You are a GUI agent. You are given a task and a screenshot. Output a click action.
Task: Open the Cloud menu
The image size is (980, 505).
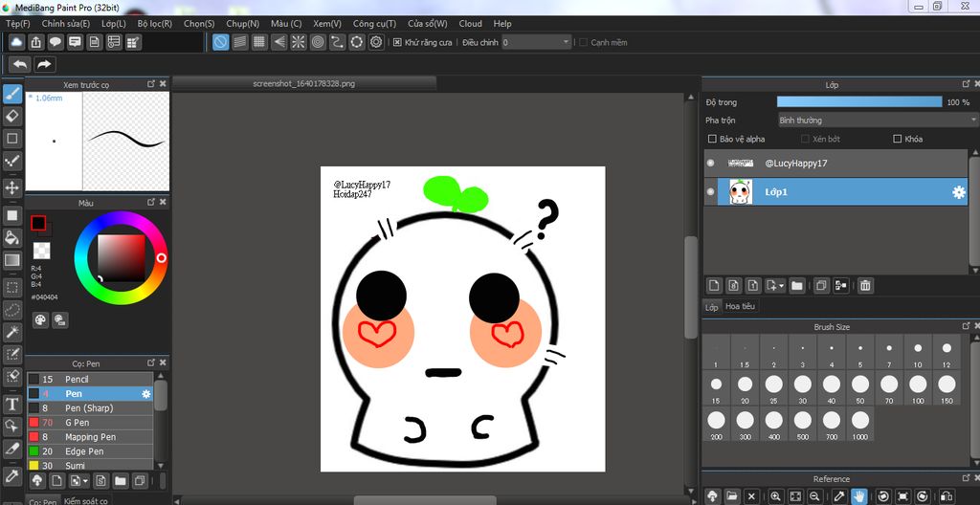470,24
